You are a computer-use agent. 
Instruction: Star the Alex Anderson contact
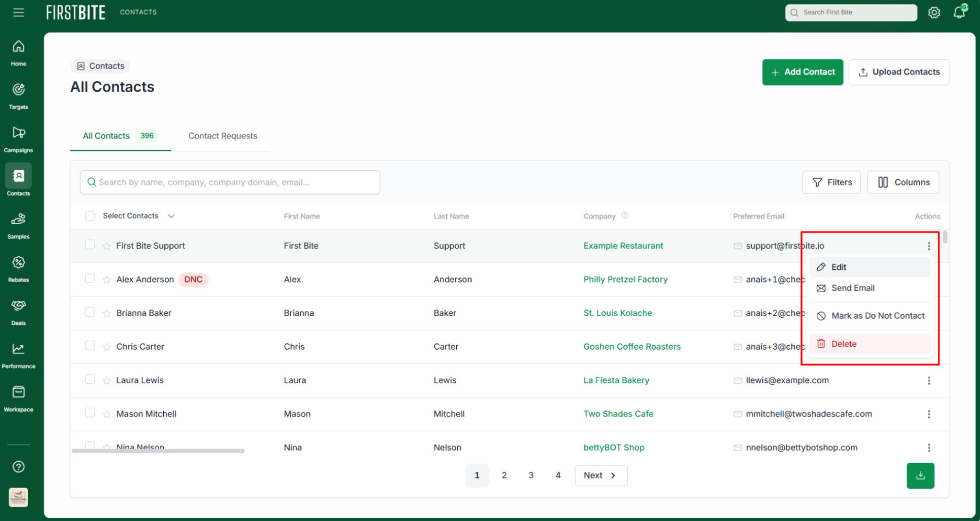107,280
